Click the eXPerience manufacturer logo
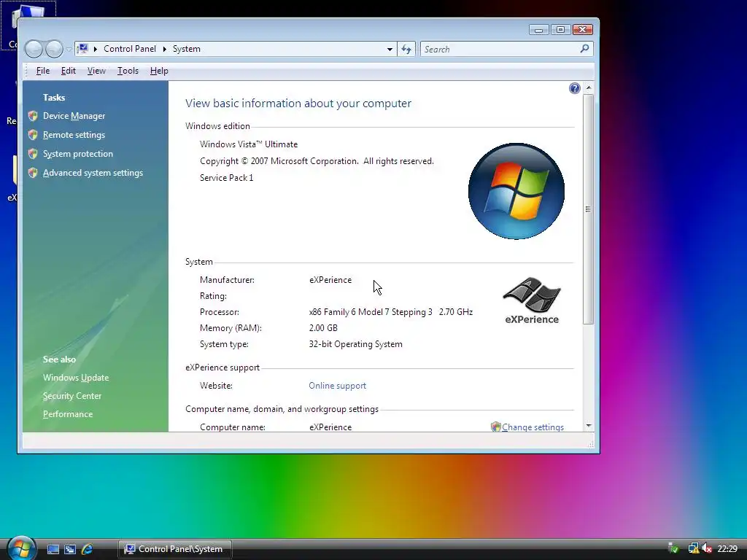This screenshot has height=560, width=747. (532, 300)
